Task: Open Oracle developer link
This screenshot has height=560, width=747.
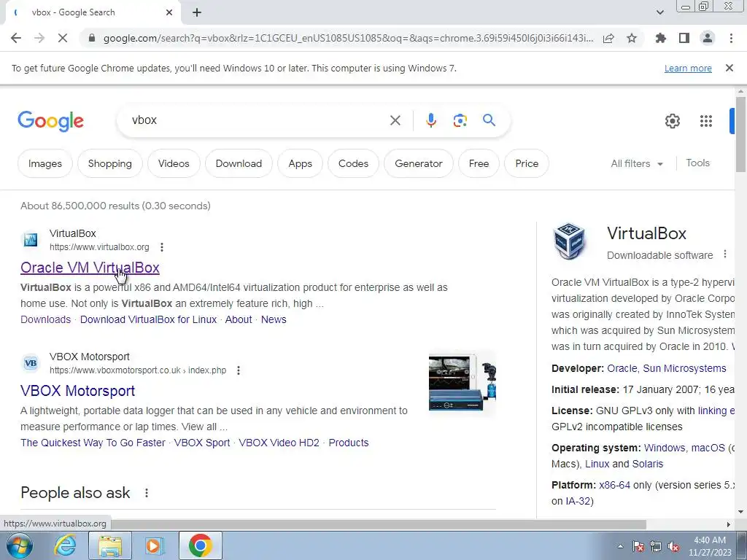Action: pyautogui.click(x=622, y=368)
